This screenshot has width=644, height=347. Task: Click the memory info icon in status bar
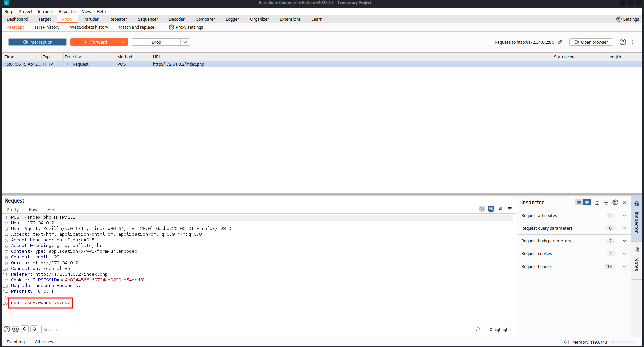pos(567,342)
